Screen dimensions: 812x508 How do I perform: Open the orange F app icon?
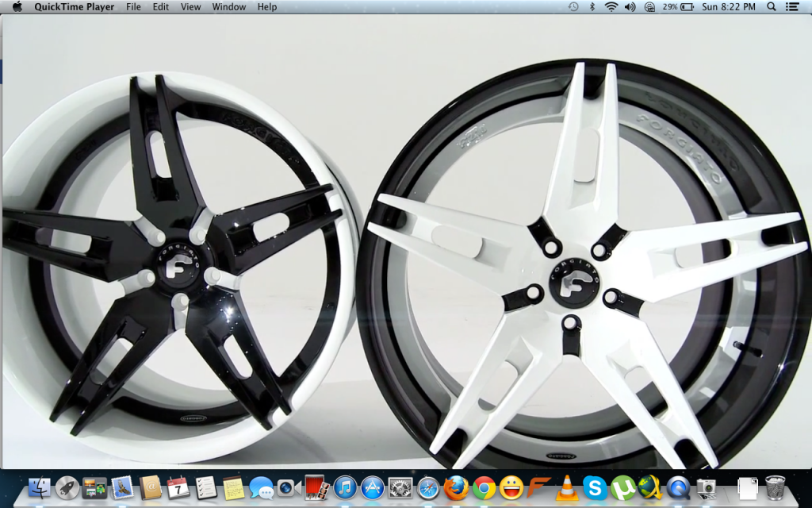point(539,488)
